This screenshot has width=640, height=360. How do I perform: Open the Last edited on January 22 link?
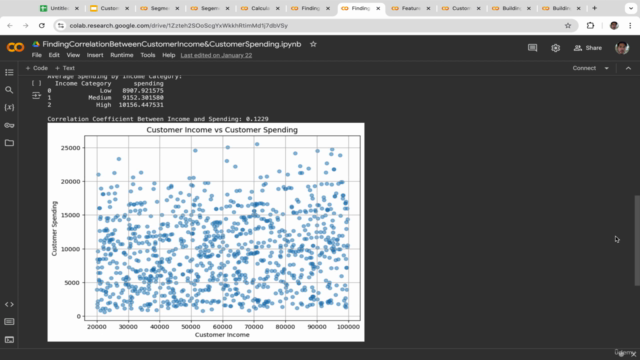pos(216,55)
